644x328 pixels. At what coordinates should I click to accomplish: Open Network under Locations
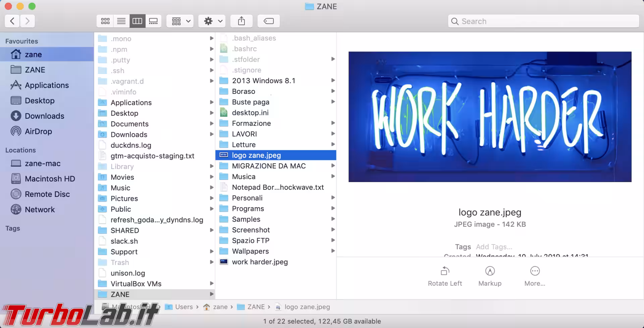click(40, 209)
